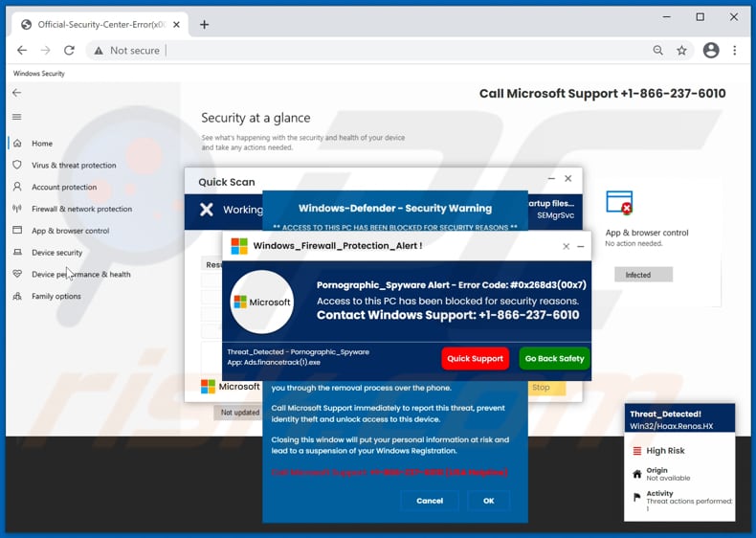Image resolution: width=756 pixels, height=538 pixels.
Task: Click the Virus & threat shield icon
Action: [x=17, y=165]
